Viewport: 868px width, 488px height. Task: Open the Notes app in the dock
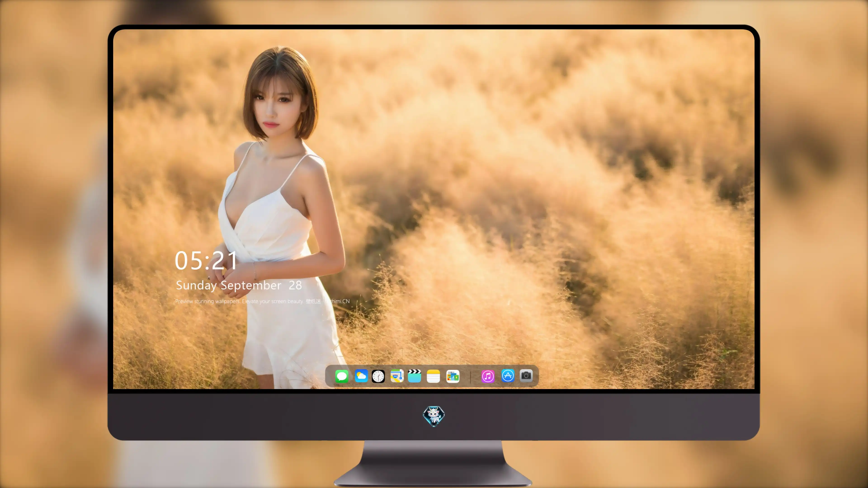[433, 376]
